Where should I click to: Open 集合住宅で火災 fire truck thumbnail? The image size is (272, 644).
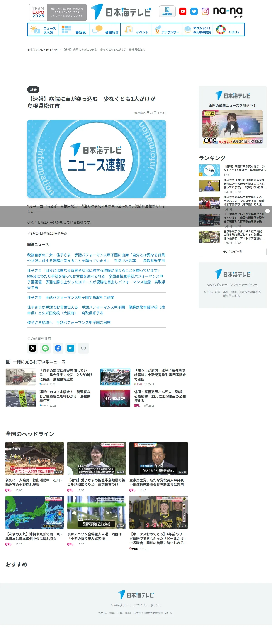click(x=21, y=377)
